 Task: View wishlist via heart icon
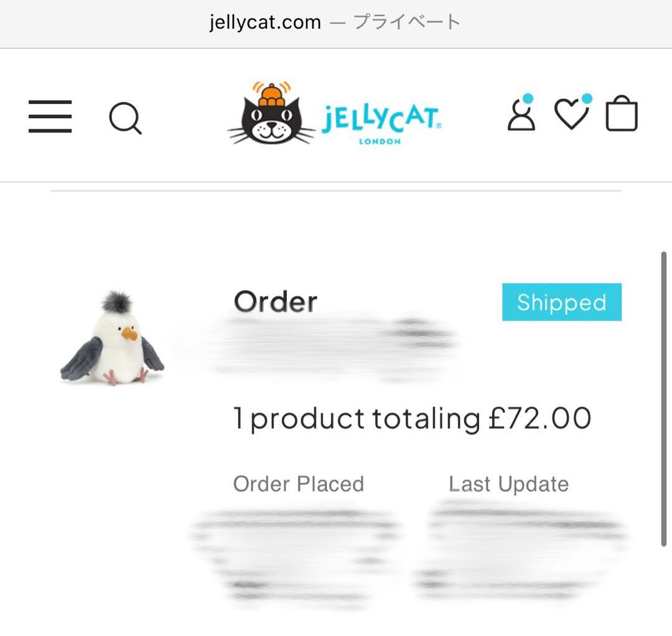click(x=571, y=114)
